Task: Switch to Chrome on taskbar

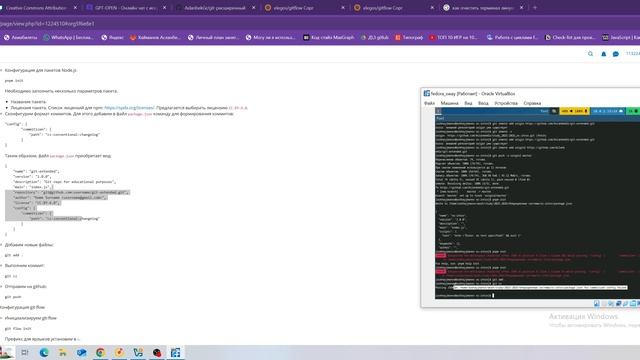Action: [100, 353]
